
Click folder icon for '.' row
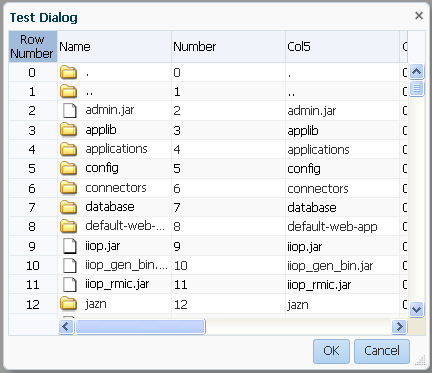click(x=68, y=72)
